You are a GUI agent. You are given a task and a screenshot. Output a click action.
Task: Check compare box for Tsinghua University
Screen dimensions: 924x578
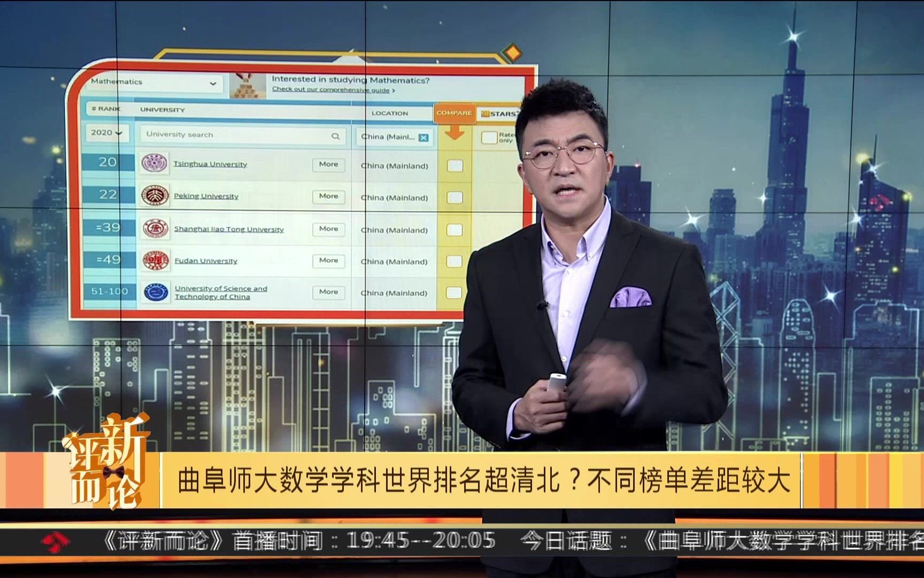(455, 166)
